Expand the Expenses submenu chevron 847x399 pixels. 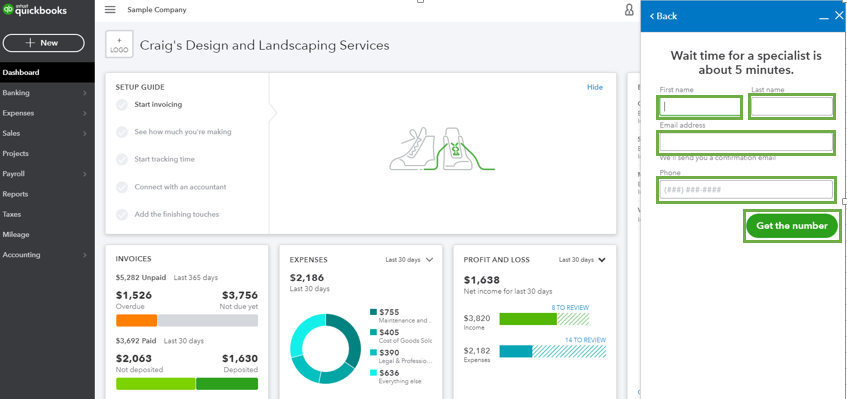click(85, 113)
